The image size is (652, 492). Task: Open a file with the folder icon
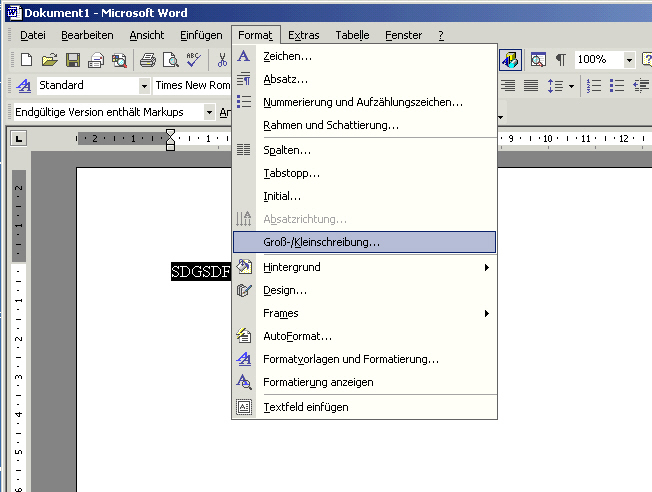tap(48, 60)
